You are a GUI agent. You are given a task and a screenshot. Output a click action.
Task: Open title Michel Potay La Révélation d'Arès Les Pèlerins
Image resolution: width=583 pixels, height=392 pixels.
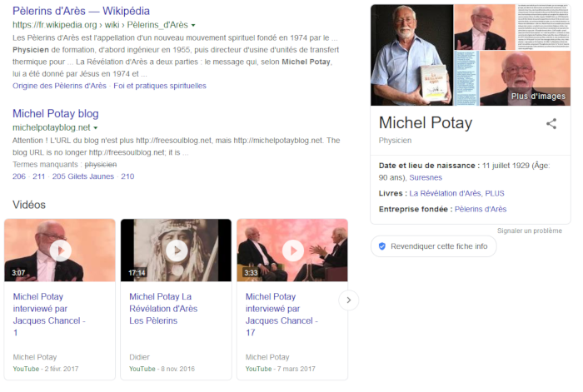coord(163,309)
